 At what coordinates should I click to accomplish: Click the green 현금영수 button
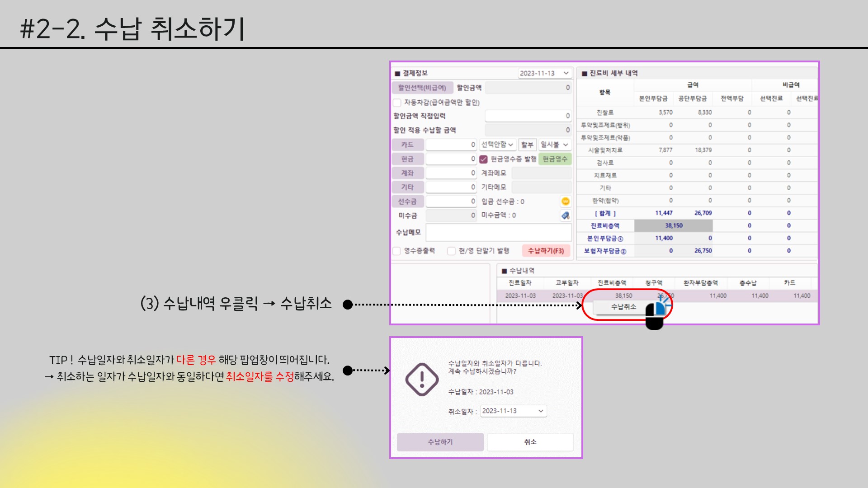coord(555,159)
